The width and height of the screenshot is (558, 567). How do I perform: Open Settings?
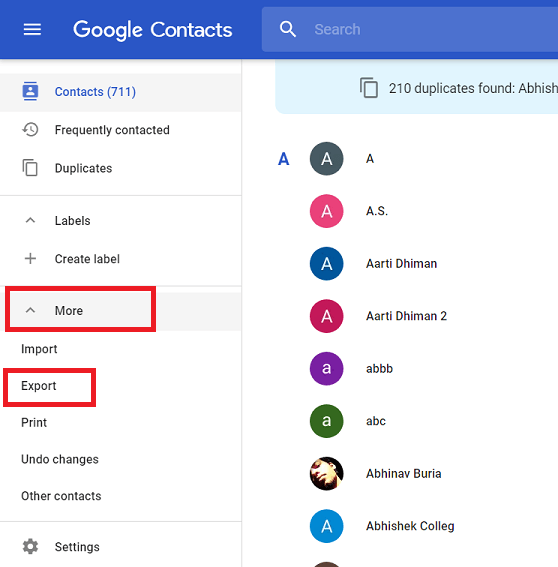(77, 547)
